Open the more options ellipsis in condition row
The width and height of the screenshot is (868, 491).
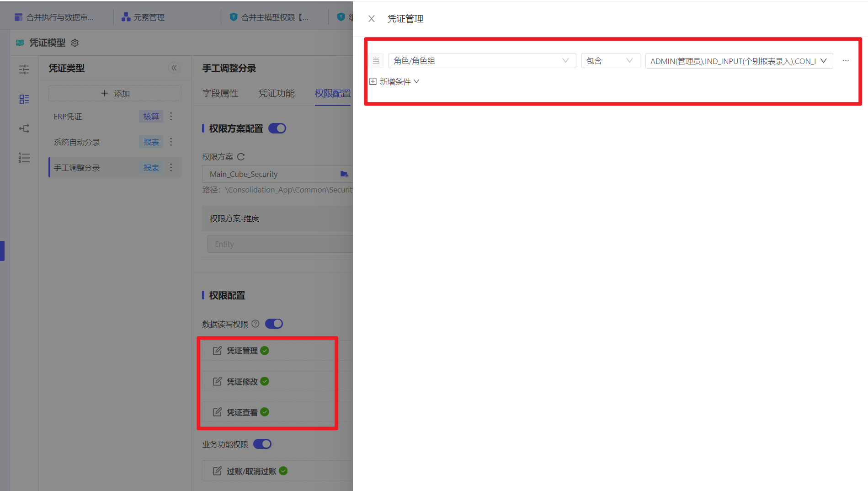click(846, 61)
